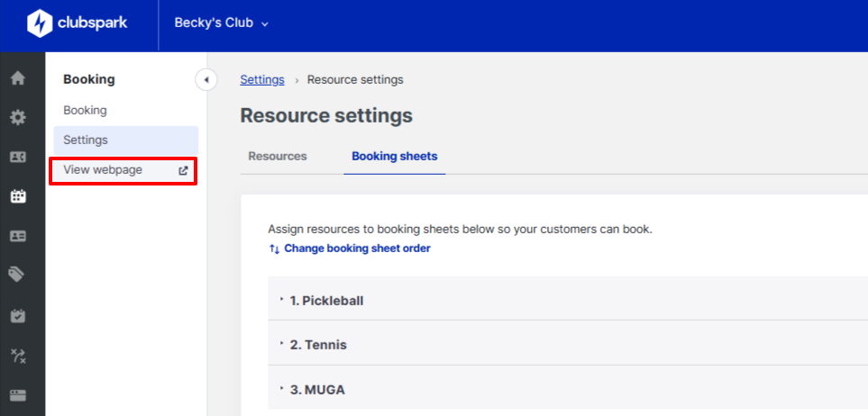Open the membership ID card icon
The image size is (868, 416).
(x=18, y=235)
